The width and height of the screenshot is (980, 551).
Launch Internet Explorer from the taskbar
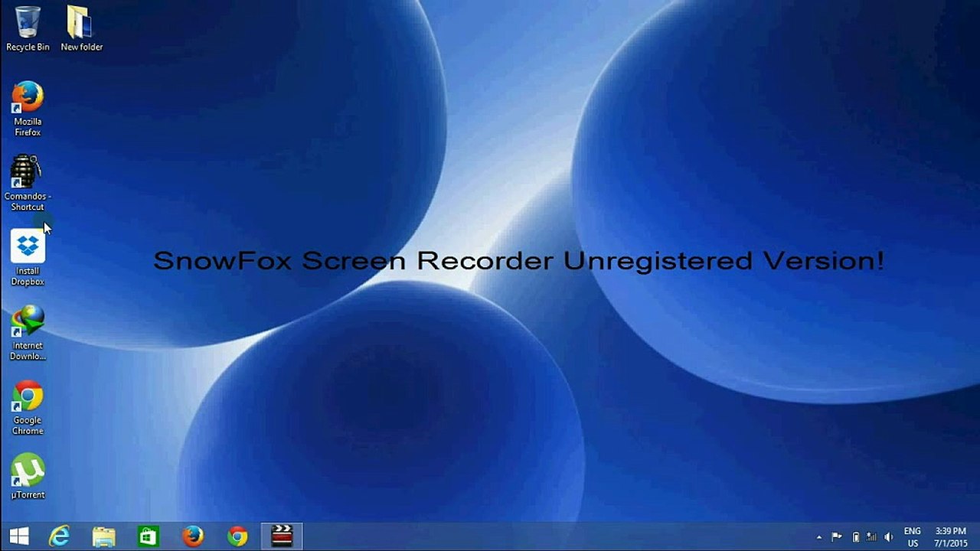(60, 536)
